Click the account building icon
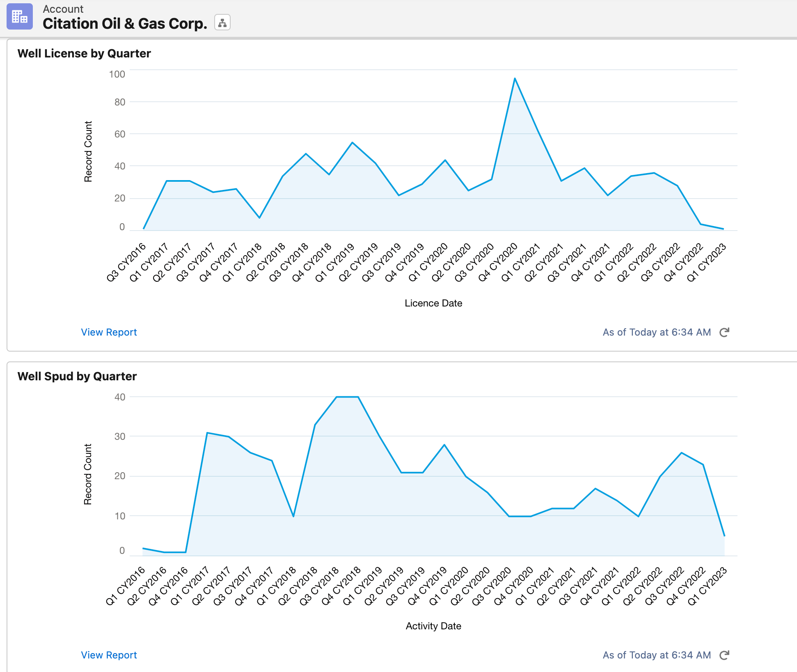Screen dimensions: 797x672 [x=19, y=17]
